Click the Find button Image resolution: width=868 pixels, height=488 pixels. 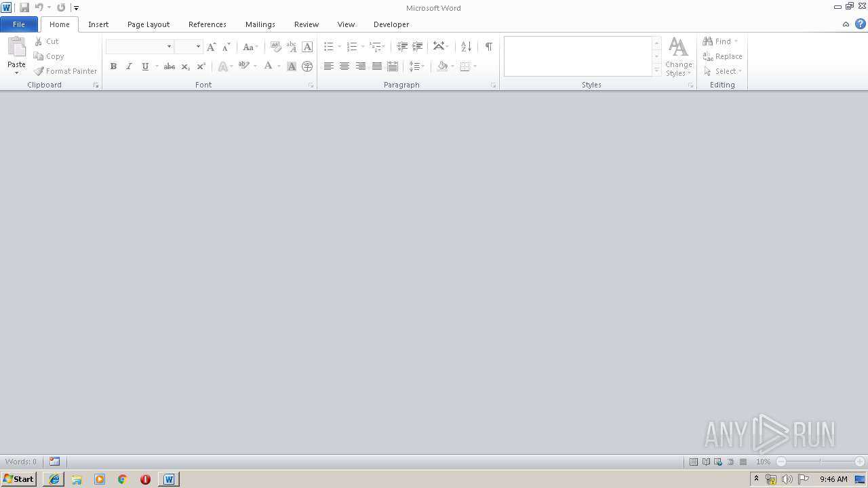coord(720,41)
